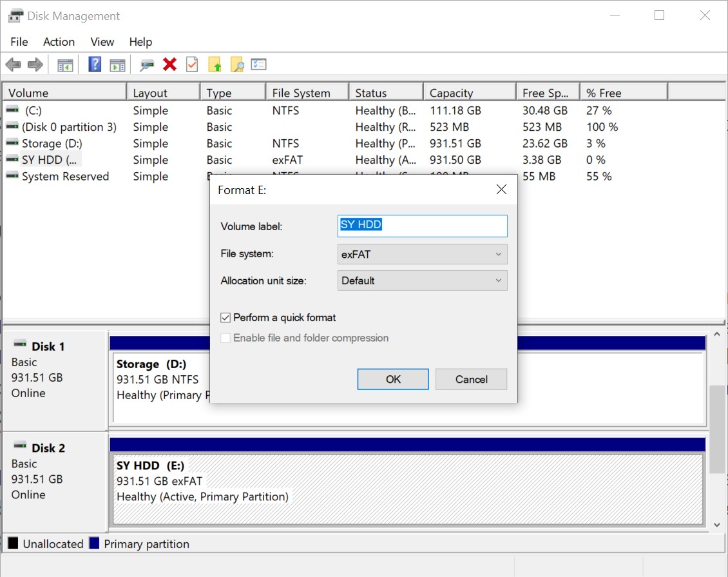
Task: Click the connect drive toolbar icon
Action: [148, 64]
